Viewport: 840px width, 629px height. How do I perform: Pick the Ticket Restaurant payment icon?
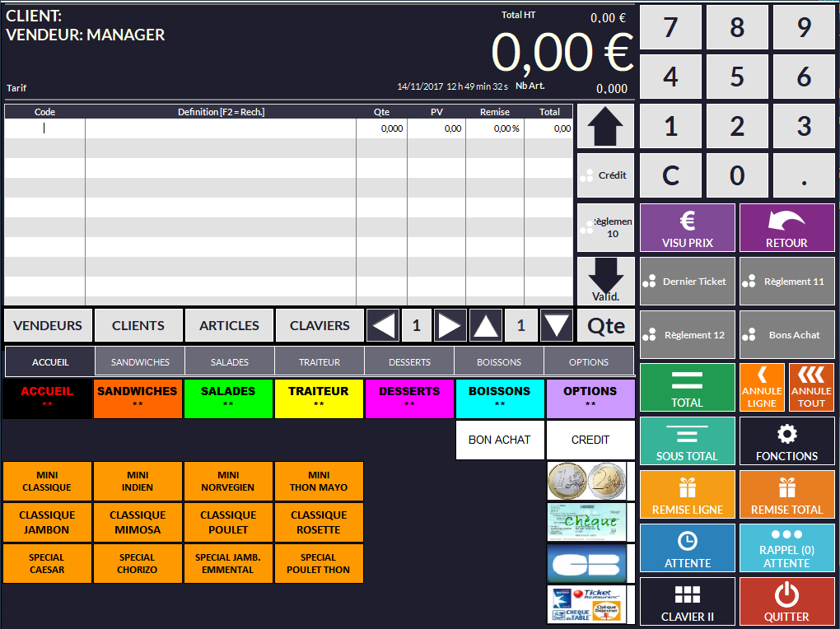coord(586,604)
